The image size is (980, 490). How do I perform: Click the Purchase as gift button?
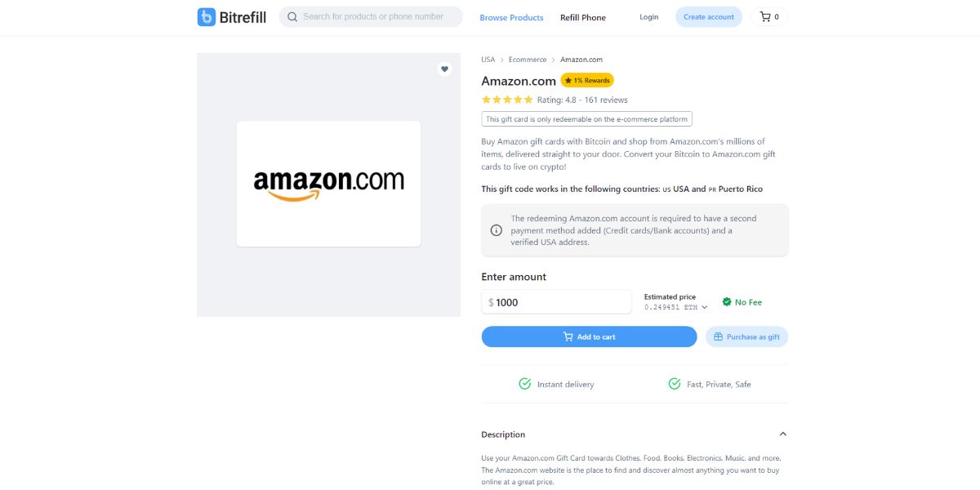(746, 336)
